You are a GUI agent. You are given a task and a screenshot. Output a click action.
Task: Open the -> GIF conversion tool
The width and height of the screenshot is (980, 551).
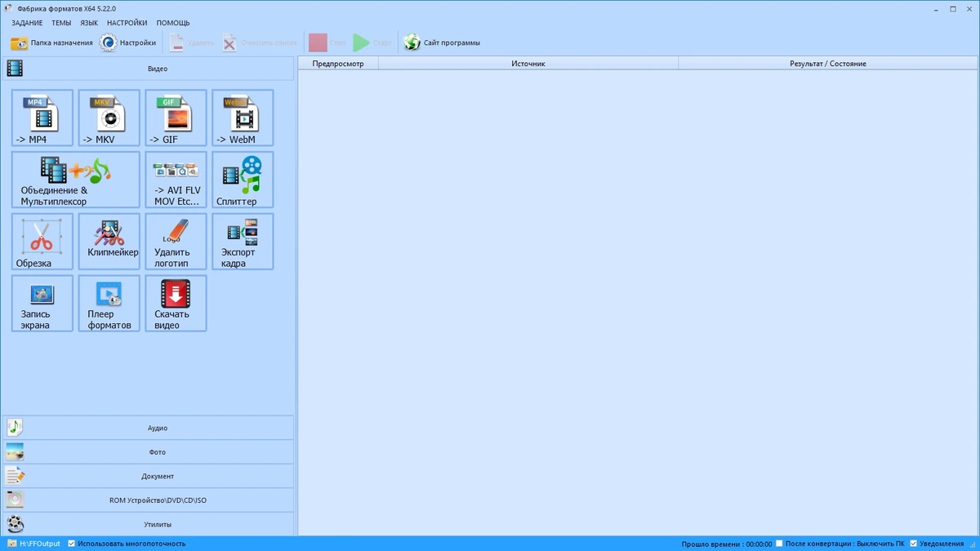point(176,118)
